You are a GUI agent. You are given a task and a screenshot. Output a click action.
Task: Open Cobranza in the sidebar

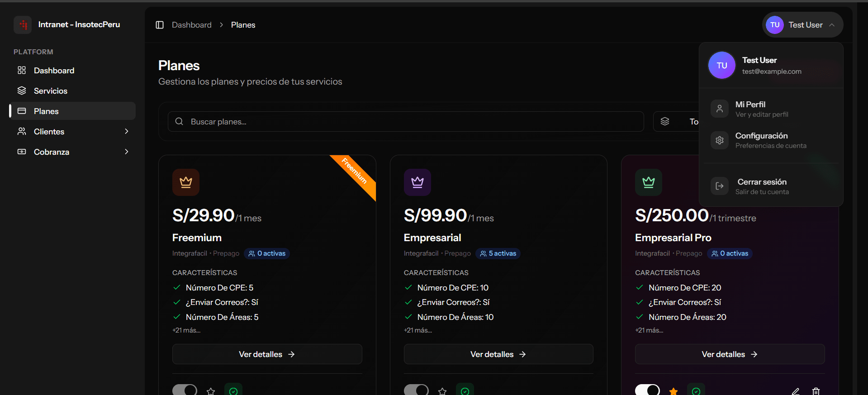tap(72, 152)
